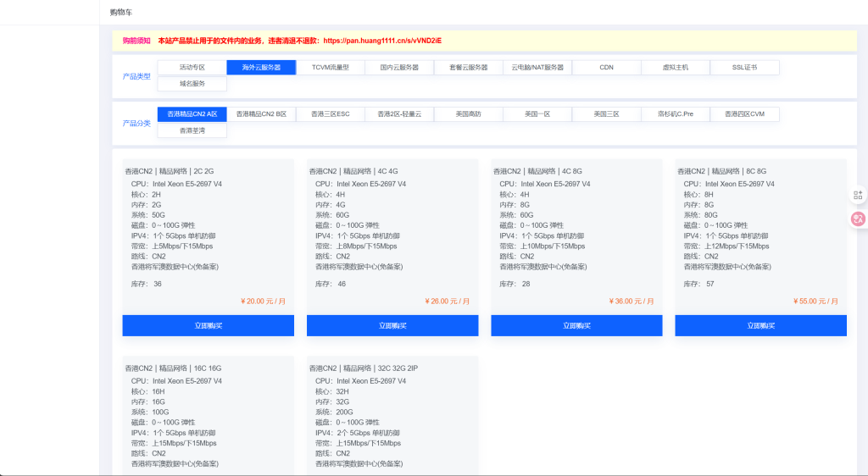
Task: Click the IPV4: 2个 5Gbps 单机防御 line
Action: 358,433
